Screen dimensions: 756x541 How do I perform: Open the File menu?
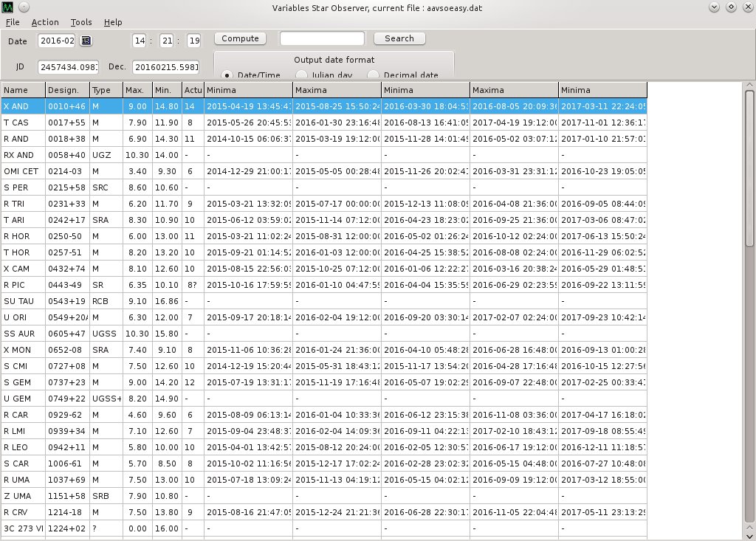click(13, 22)
